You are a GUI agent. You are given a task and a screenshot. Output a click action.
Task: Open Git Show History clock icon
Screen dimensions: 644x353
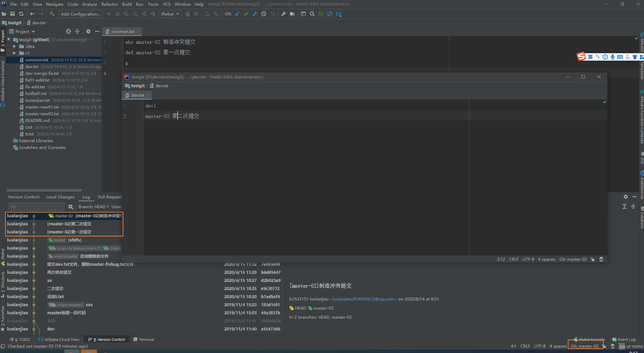[x=264, y=14]
